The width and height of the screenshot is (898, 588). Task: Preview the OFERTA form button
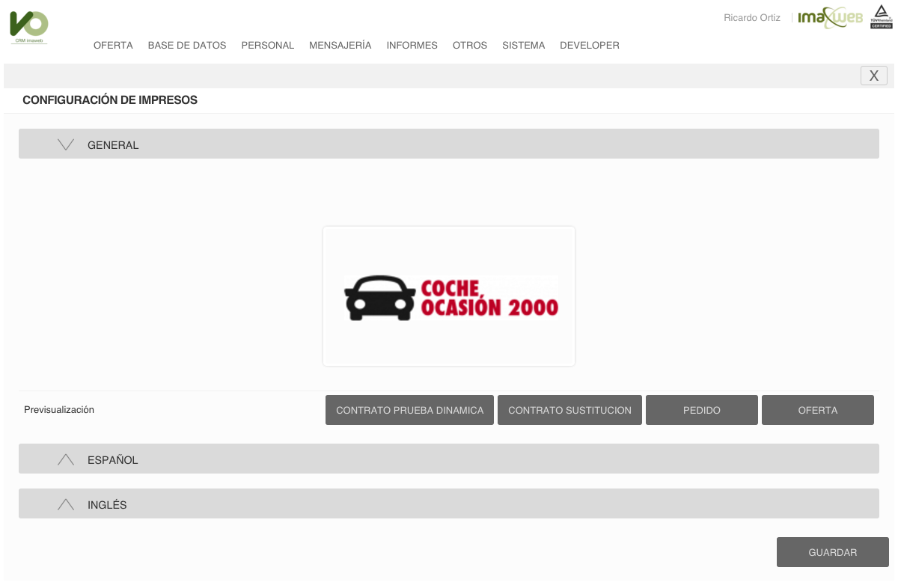tap(818, 410)
